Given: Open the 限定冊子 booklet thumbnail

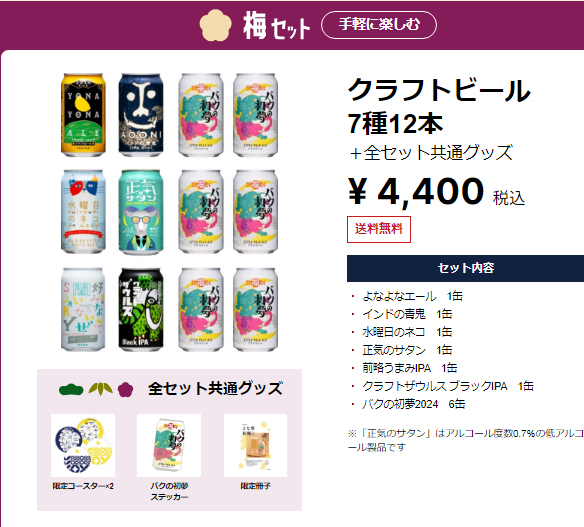Looking at the screenshot, I should click(256, 445).
